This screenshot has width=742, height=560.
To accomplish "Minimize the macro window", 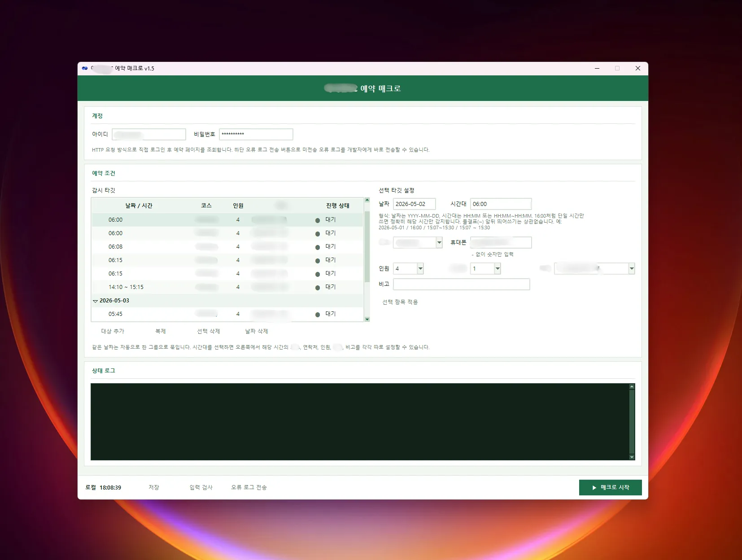I will [597, 68].
